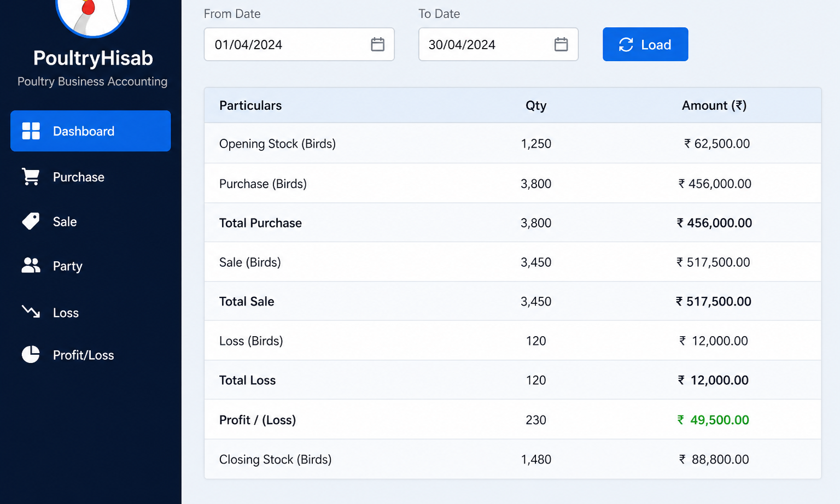The width and height of the screenshot is (840, 504).
Task: Open Dashboard in the sidebar
Action: [x=91, y=131]
